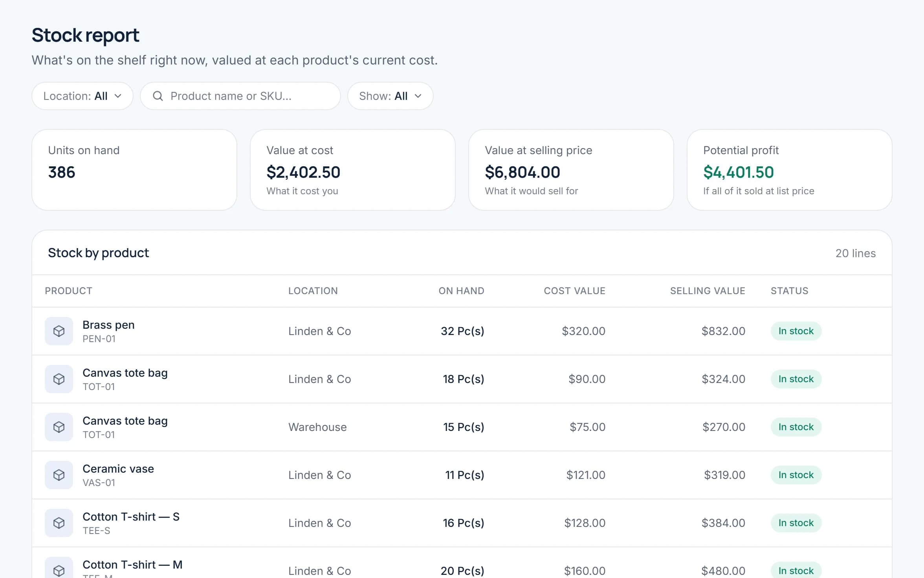The image size is (924, 578).
Task: Click the box icon beside Cotton T-shirt — M
Action: pos(59,568)
